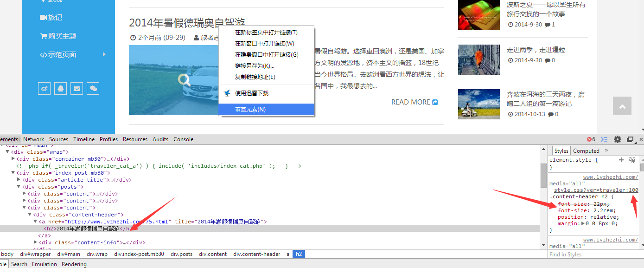This screenshot has height=268, width=644.
Task: Switch to the Profiles tab
Action: coord(108,139)
